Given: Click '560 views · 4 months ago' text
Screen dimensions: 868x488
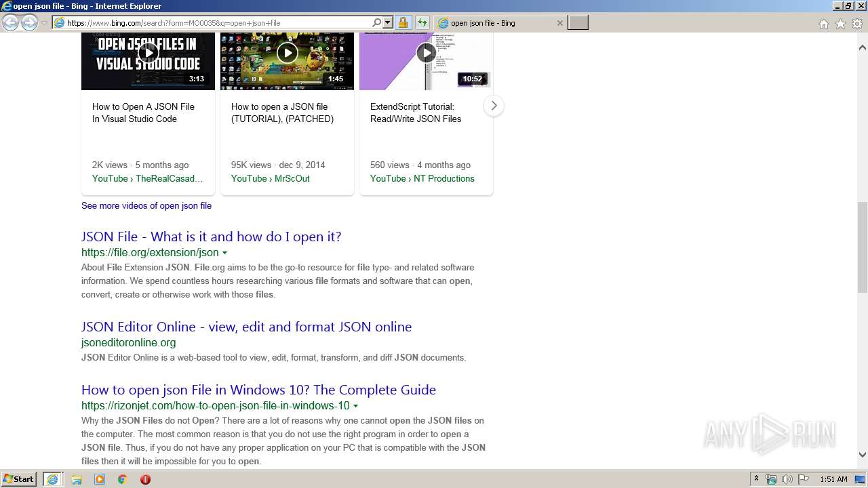Looking at the screenshot, I should [420, 165].
